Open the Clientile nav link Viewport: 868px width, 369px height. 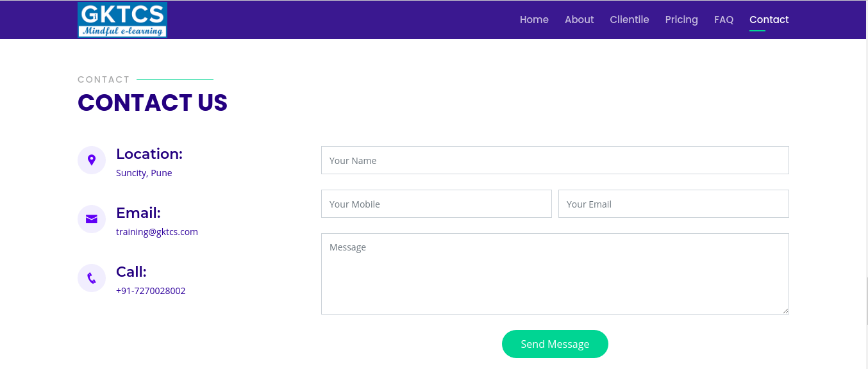[x=630, y=20]
